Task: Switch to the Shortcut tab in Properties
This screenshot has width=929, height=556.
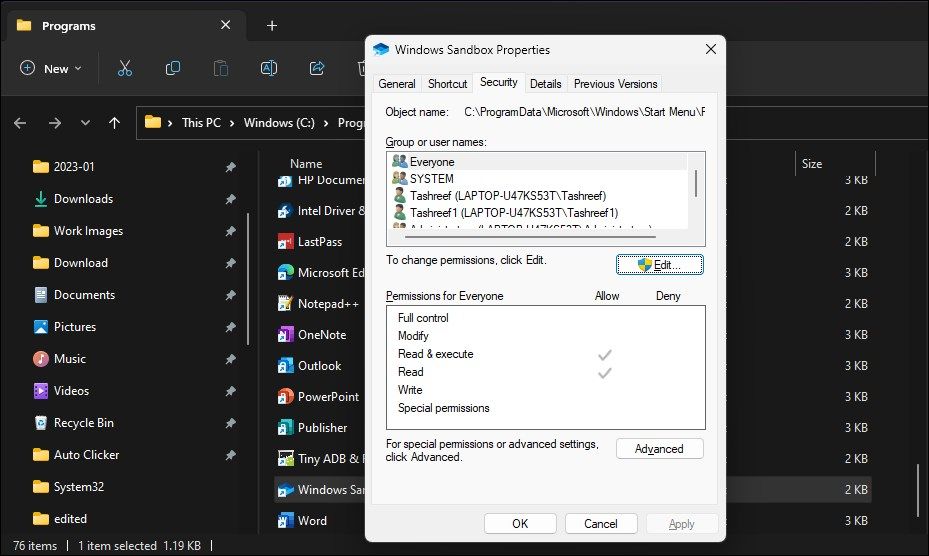Action: click(x=447, y=84)
